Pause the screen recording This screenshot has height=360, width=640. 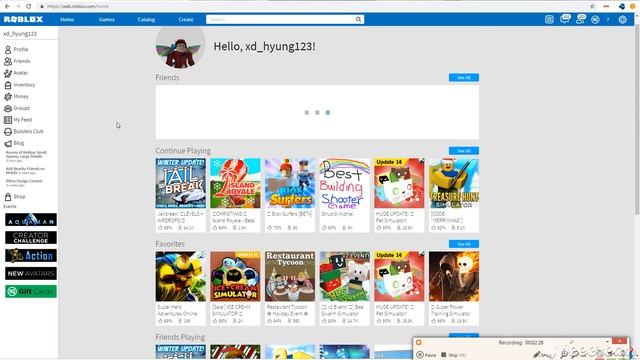tap(427, 355)
